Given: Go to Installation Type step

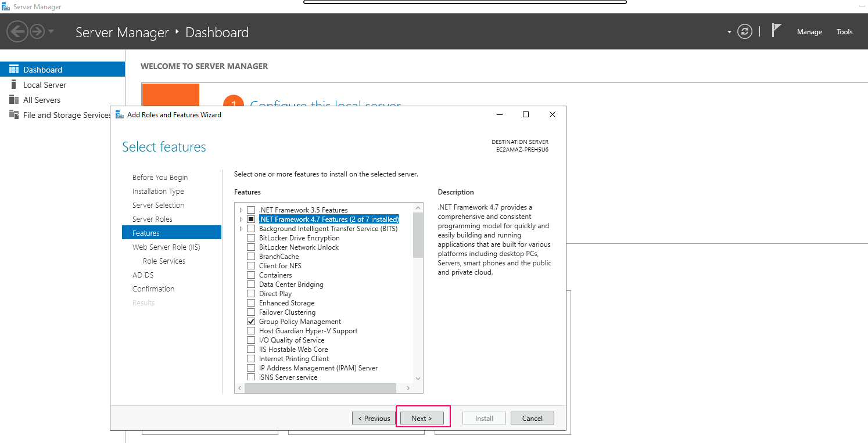Looking at the screenshot, I should [x=158, y=191].
